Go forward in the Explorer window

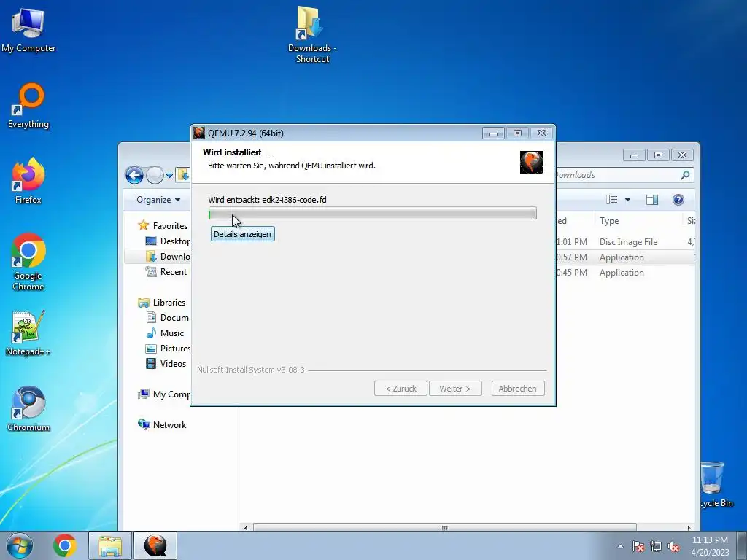[x=155, y=175]
